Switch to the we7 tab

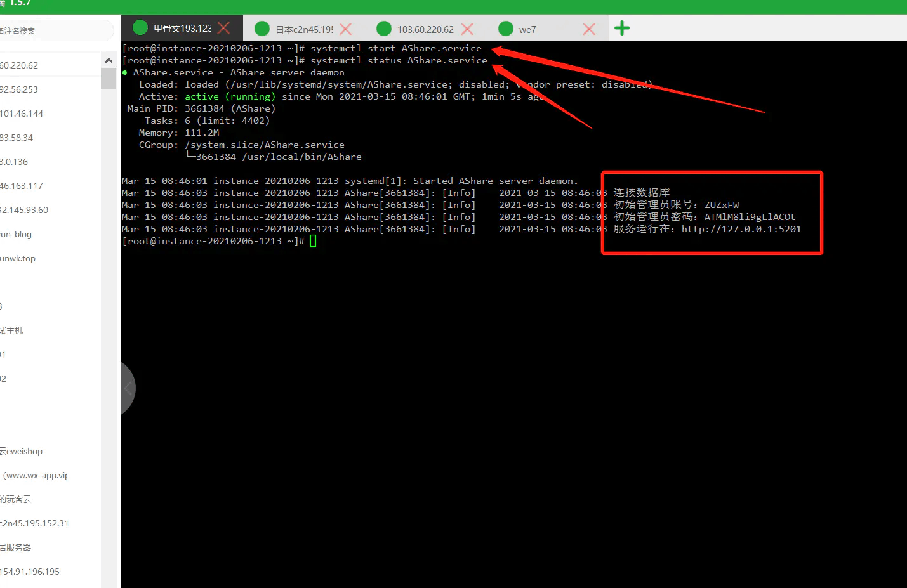point(527,30)
